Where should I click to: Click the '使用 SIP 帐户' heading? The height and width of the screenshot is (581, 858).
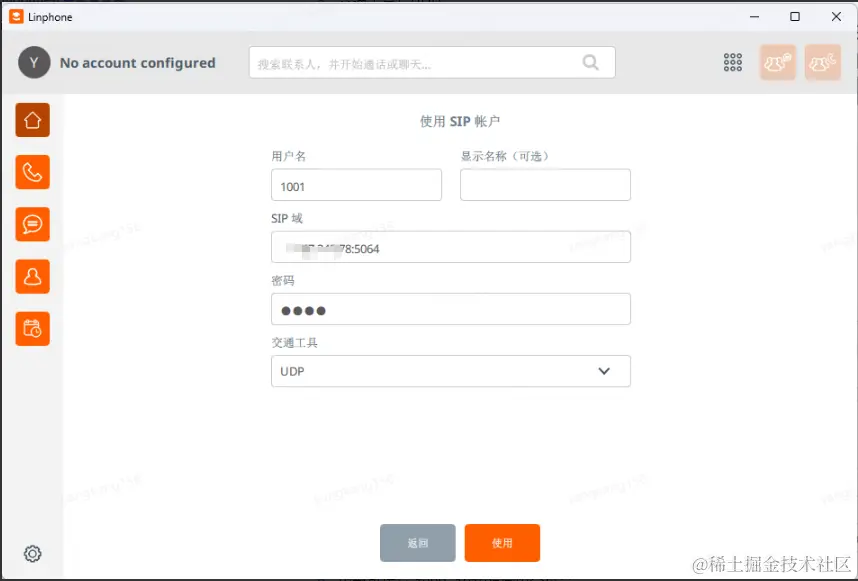click(x=460, y=121)
